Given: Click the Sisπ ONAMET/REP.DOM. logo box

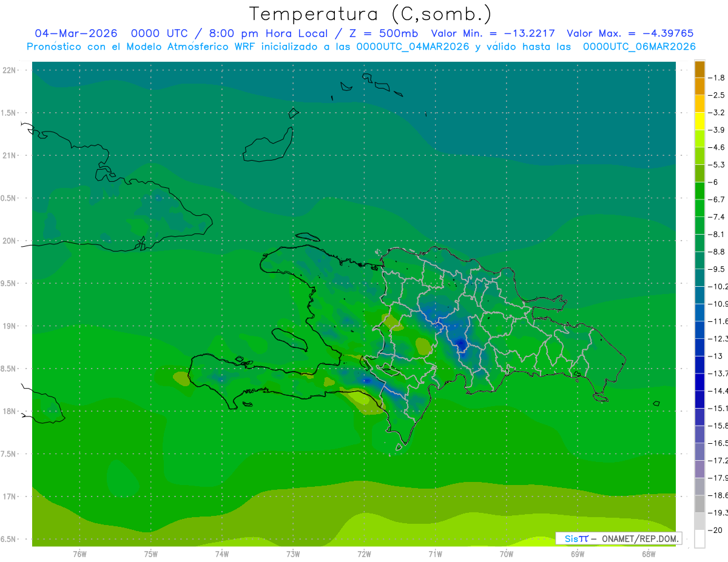Looking at the screenshot, I should pyautogui.click(x=618, y=538).
